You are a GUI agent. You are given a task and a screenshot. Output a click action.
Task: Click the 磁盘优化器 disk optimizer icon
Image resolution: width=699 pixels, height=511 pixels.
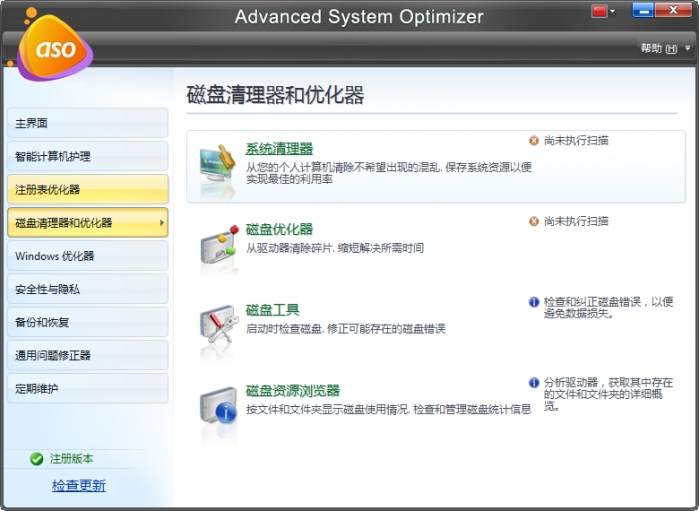click(x=218, y=245)
